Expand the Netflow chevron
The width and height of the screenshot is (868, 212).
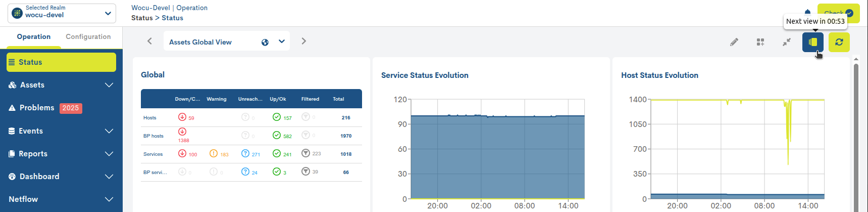tap(109, 199)
